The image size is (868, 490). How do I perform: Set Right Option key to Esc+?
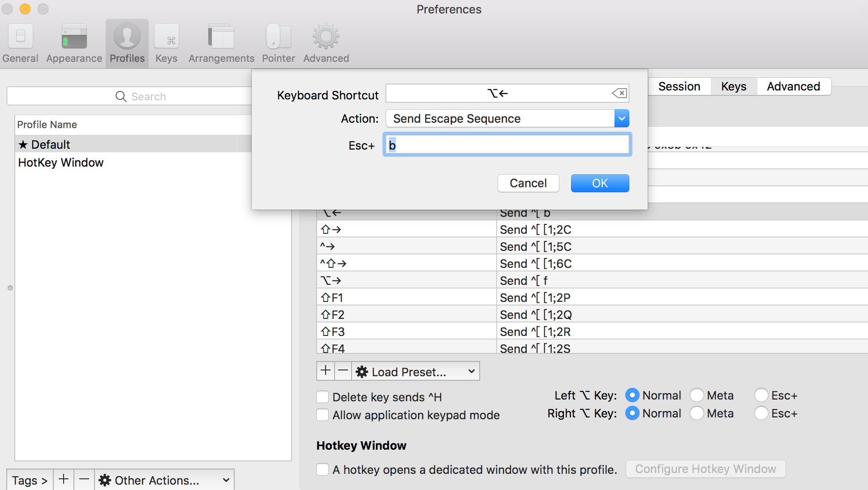point(761,413)
